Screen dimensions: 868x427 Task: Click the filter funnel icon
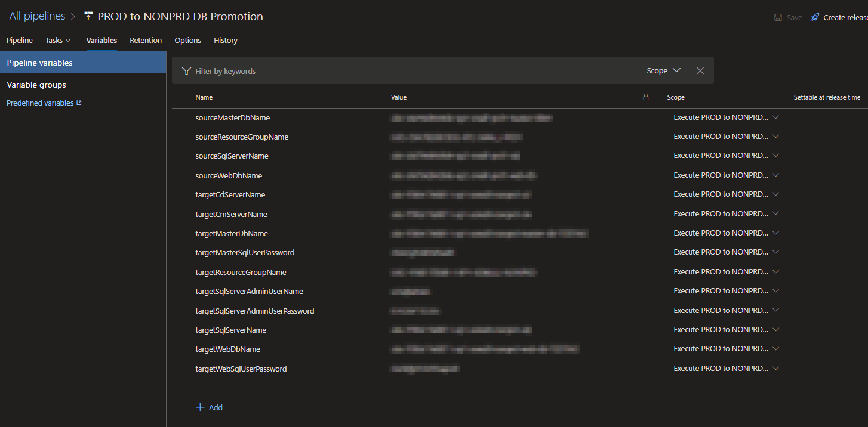pos(186,70)
